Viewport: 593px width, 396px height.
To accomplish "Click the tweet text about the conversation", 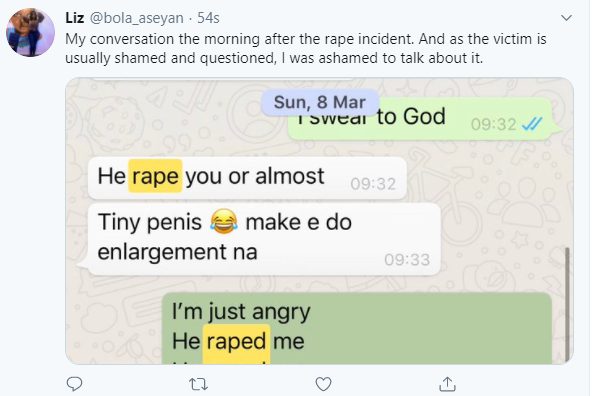I will [x=306, y=48].
